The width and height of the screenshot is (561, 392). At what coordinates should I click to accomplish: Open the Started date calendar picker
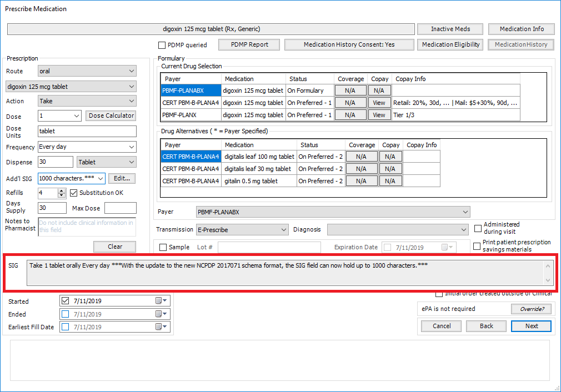(162, 301)
